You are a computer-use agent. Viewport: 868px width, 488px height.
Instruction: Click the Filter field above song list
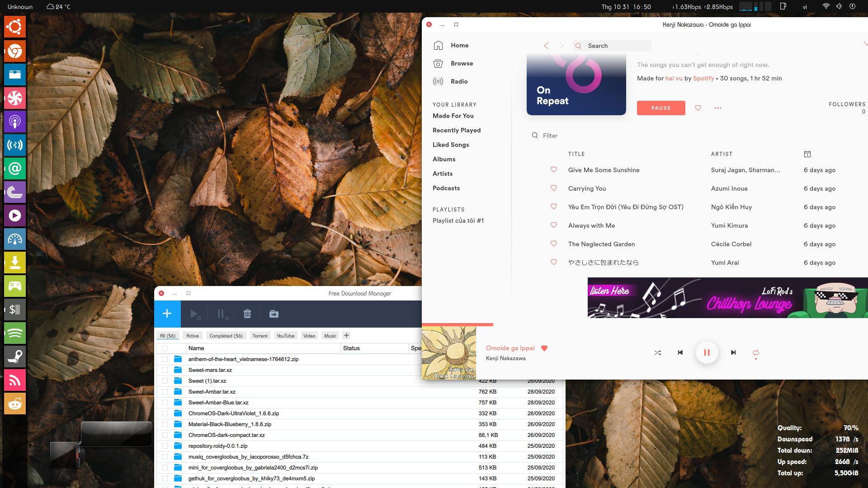(550, 136)
